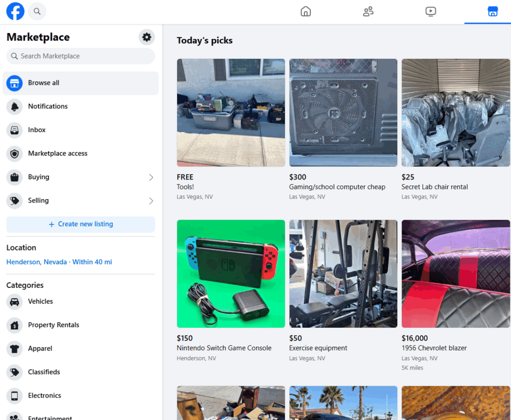Click the 'Henderson, NV' listing location

click(197, 358)
